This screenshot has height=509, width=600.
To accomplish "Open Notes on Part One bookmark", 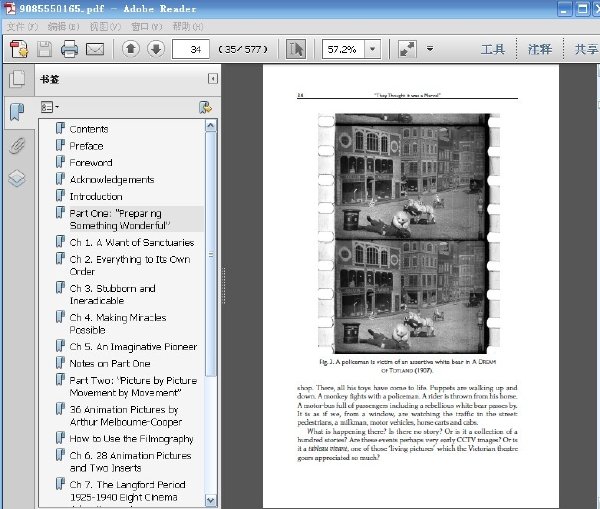I will [x=110, y=363].
